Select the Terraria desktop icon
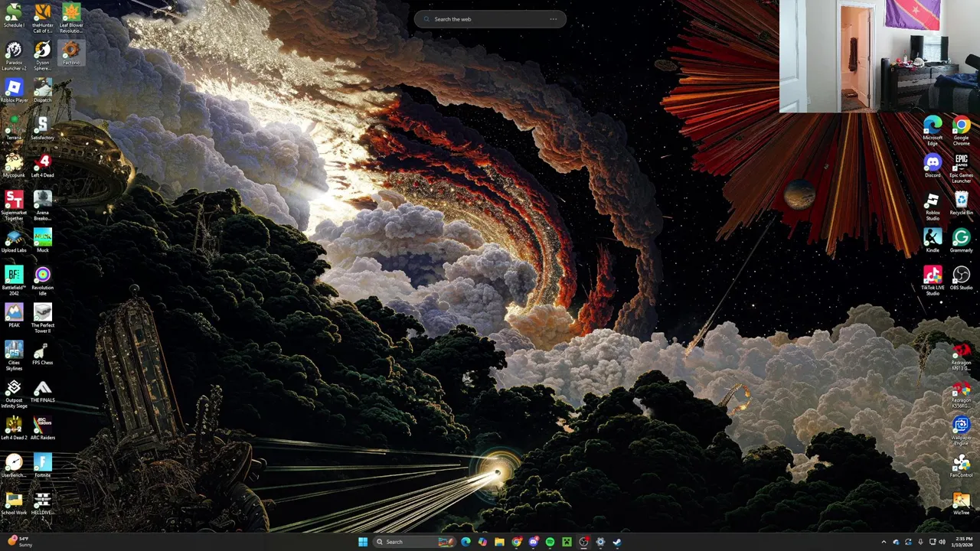Screen dimensions: 980x551 click(x=14, y=129)
